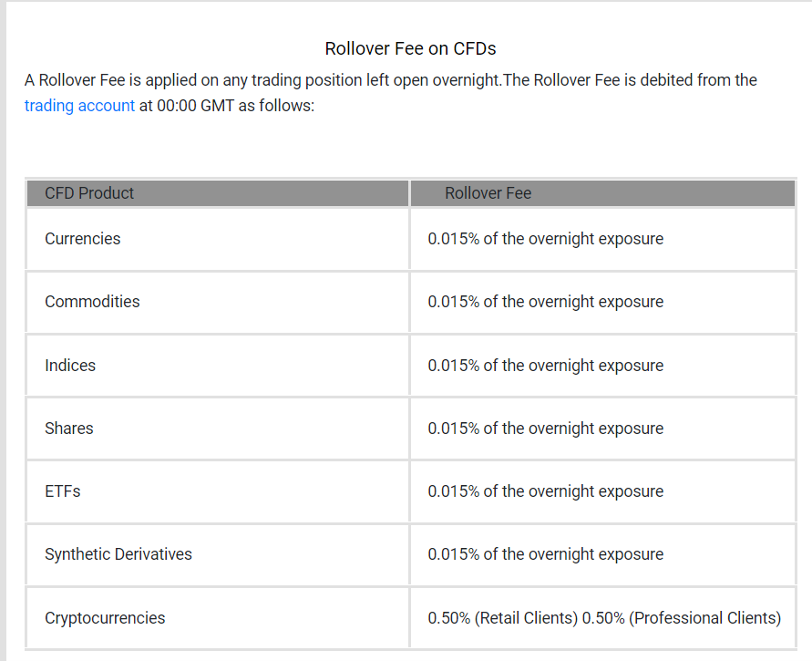Click the Cryptocurrencies product cell
Image resolution: width=812 pixels, height=661 pixels.
(x=218, y=617)
